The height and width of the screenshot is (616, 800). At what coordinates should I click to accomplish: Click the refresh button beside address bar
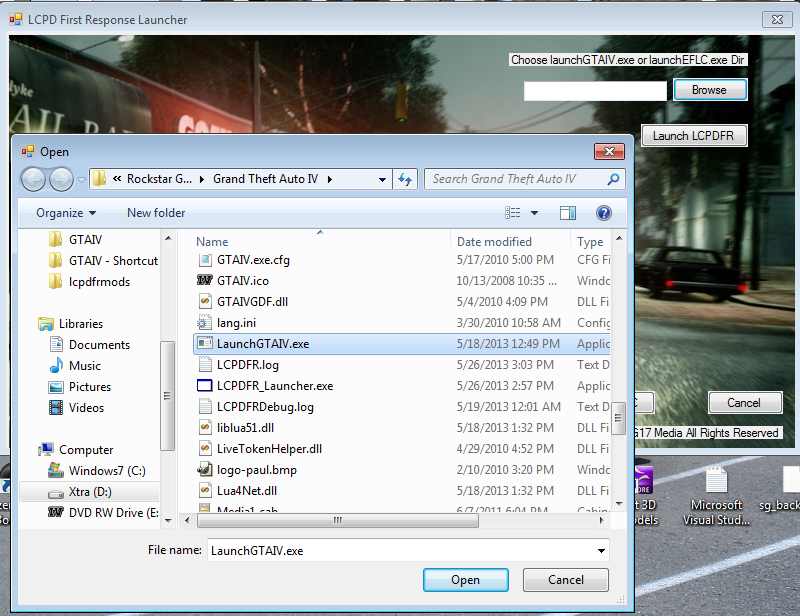(405, 179)
